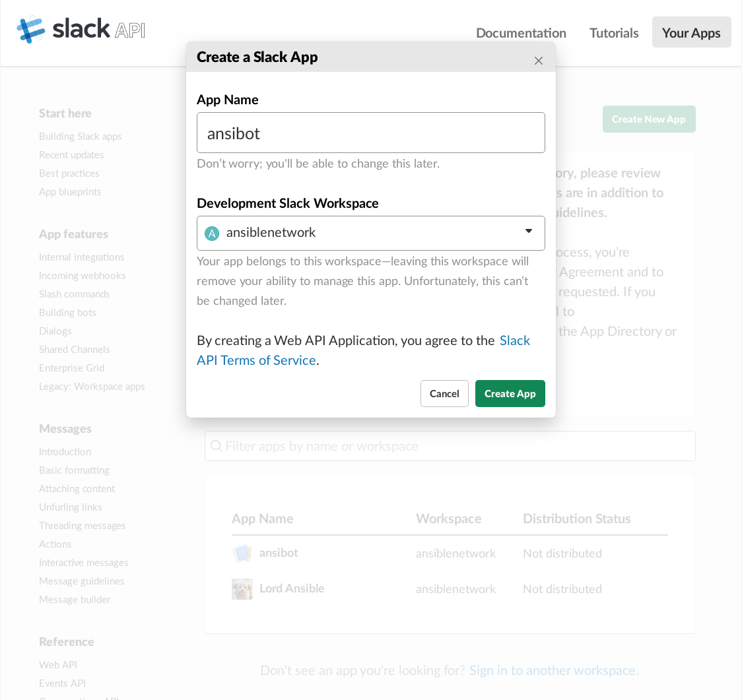This screenshot has height=700, width=742.
Task: Click the Create New App button
Action: (x=648, y=119)
